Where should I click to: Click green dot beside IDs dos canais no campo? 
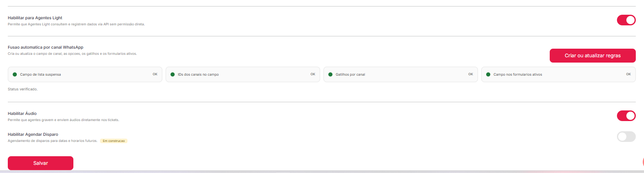[x=173, y=74]
